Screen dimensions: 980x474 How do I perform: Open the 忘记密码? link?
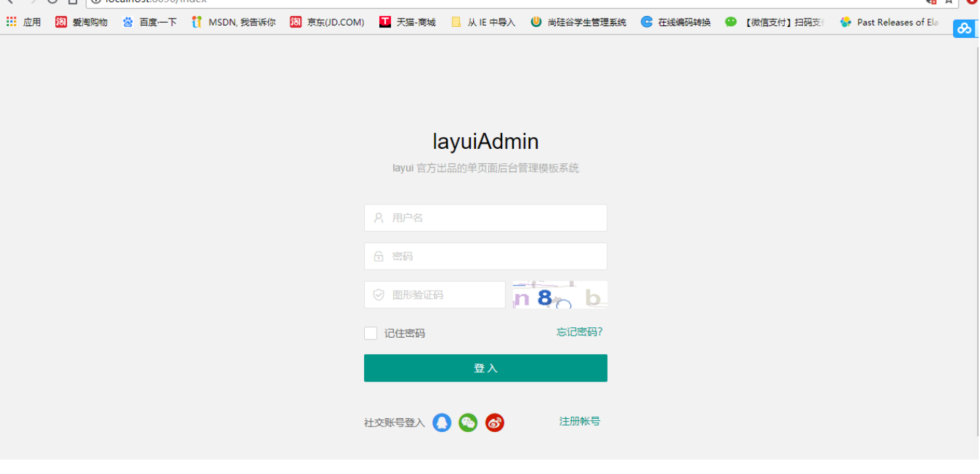[x=579, y=332]
